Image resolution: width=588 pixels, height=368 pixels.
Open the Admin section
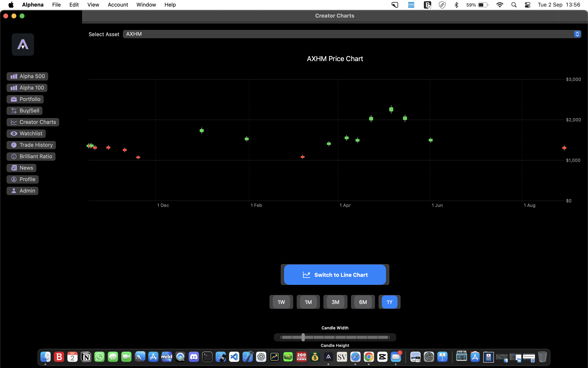[x=22, y=191]
